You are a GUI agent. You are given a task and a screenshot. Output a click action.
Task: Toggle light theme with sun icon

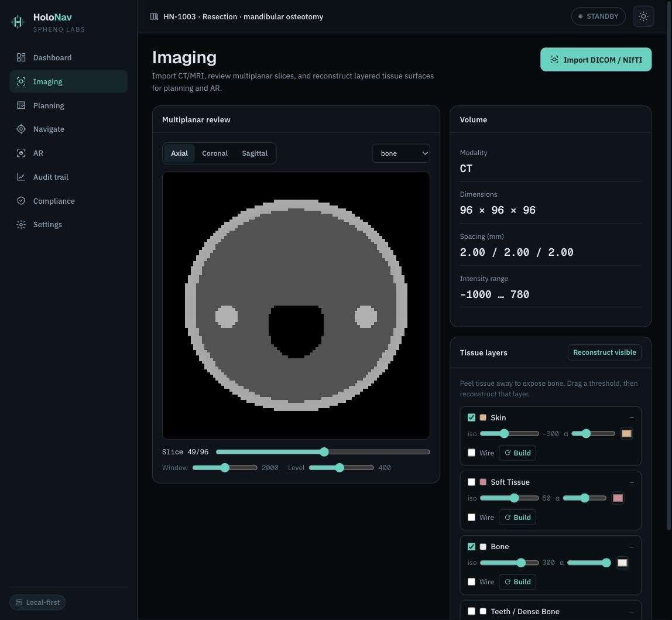coord(643,16)
